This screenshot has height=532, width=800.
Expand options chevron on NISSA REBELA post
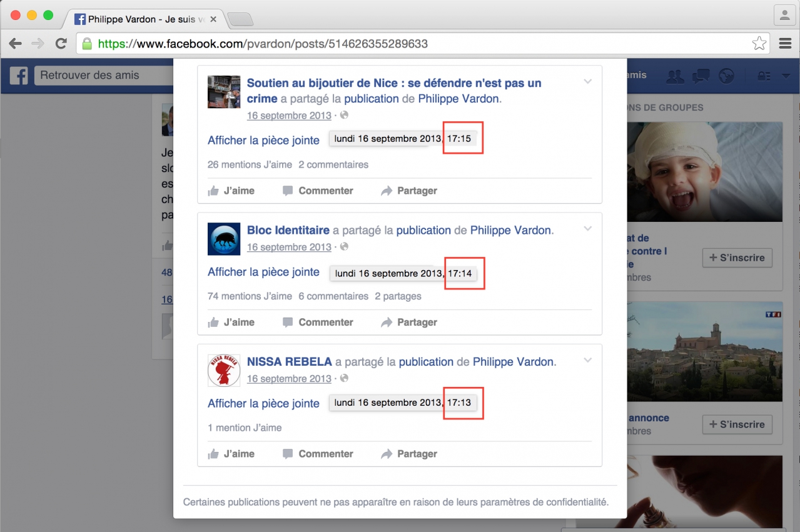(587, 360)
